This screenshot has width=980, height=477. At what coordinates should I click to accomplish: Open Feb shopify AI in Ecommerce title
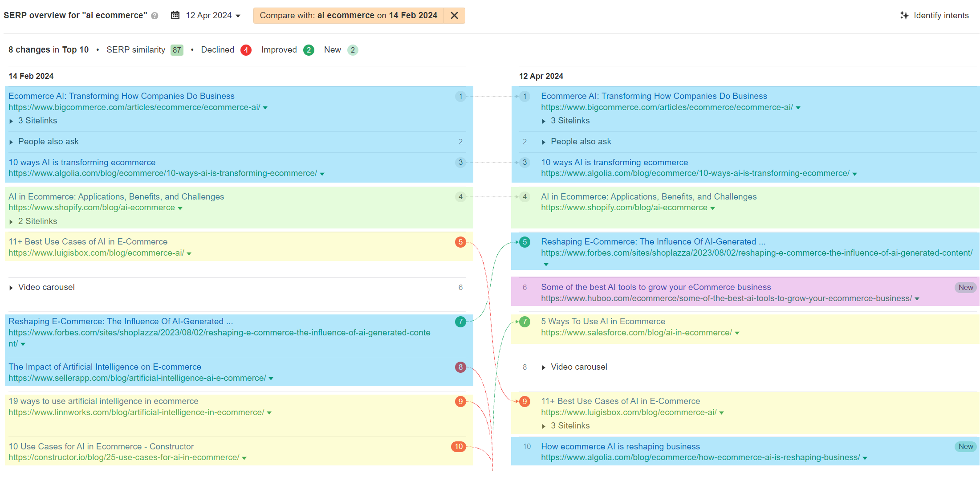pyautogui.click(x=116, y=196)
